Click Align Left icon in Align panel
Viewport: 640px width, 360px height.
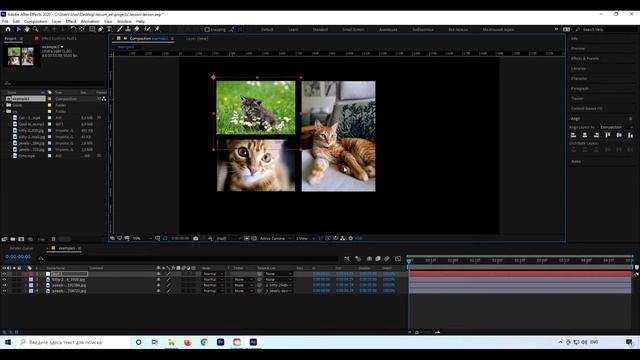(x=573, y=135)
